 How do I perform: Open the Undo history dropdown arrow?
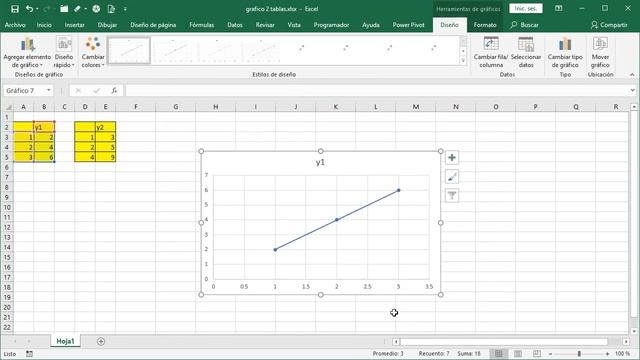37,9
